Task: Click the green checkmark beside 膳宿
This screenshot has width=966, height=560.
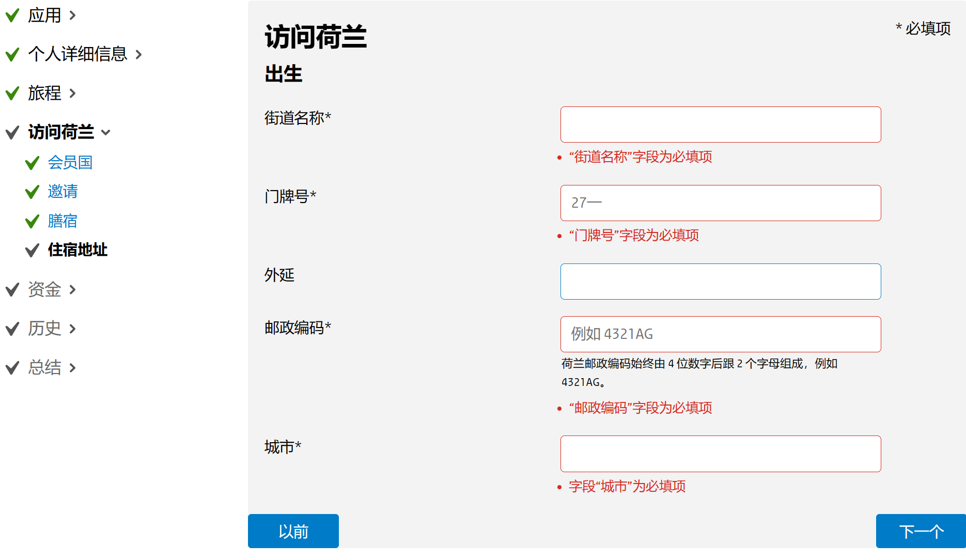Action: (x=32, y=222)
